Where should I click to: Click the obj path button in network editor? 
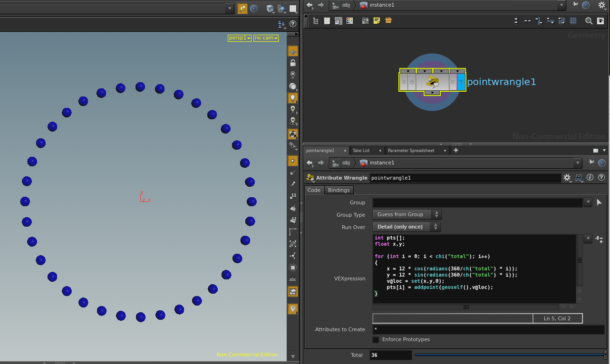click(x=341, y=5)
